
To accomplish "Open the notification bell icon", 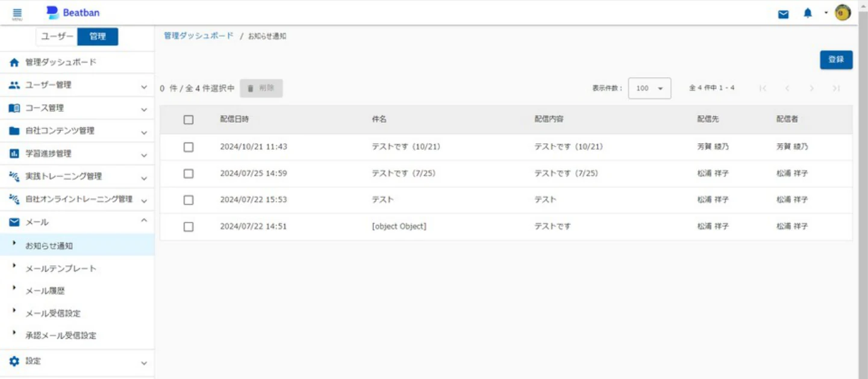I will pyautogui.click(x=808, y=13).
